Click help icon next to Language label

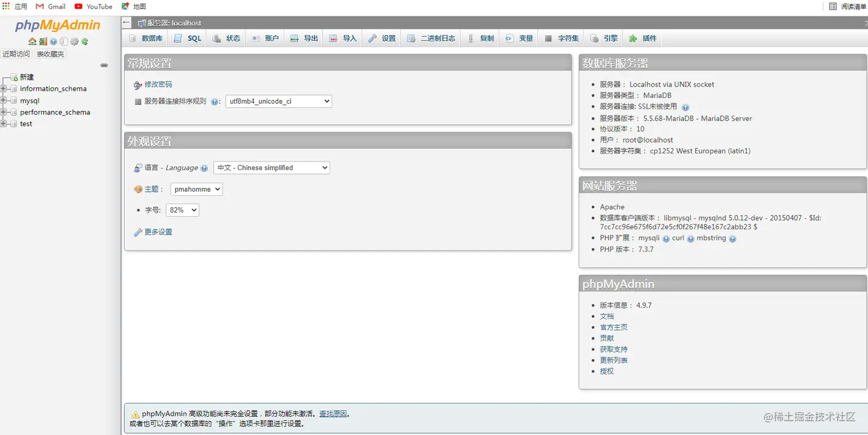click(204, 168)
